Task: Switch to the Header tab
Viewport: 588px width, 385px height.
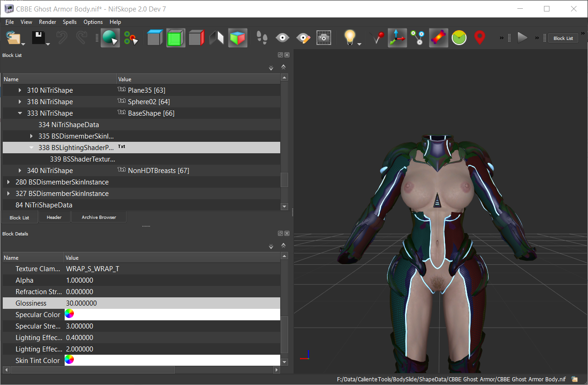Action: tap(54, 217)
